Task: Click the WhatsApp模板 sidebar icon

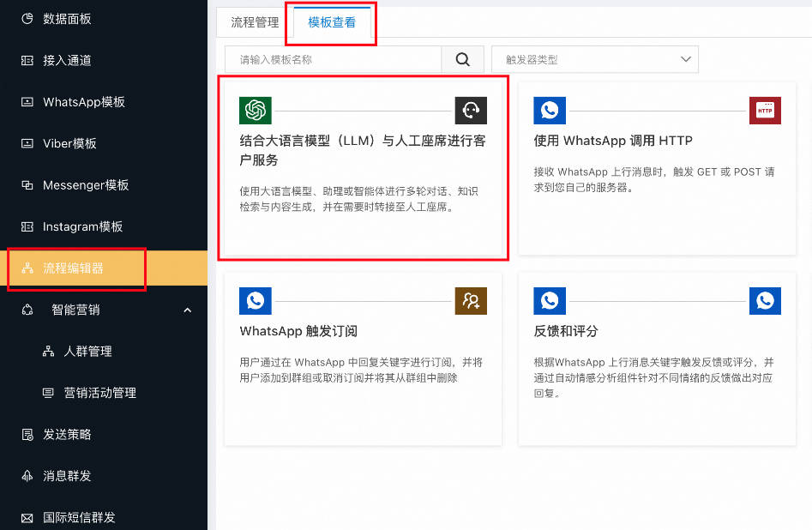Action: (27, 102)
